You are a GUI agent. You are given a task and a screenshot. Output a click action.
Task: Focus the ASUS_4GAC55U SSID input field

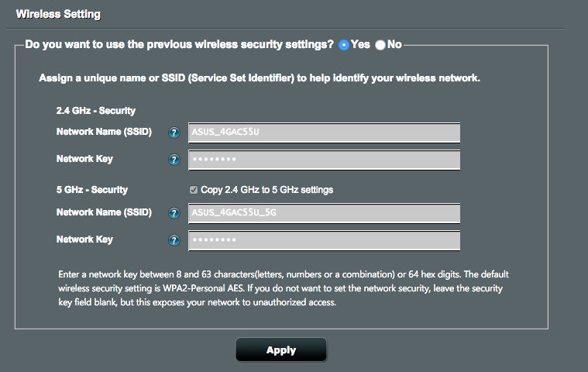324,133
